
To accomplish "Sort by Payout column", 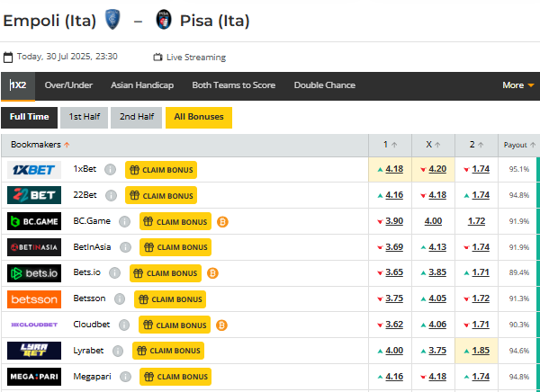I will pyautogui.click(x=517, y=144).
